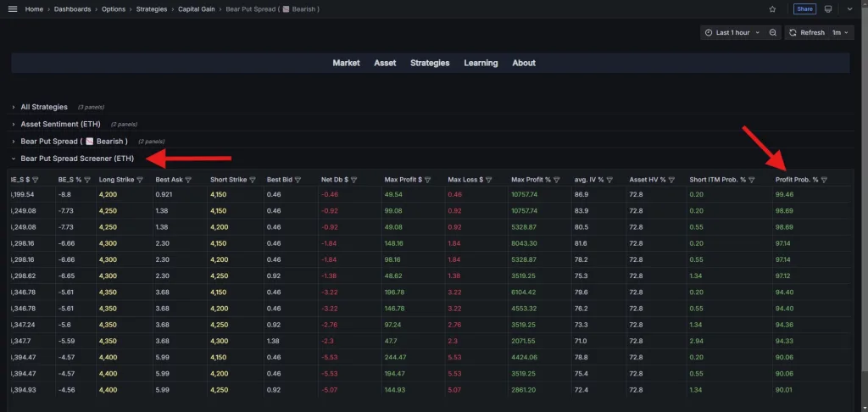Viewport: 868px width, 412px height.
Task: Toggle TV/kiosk view mode icon
Action: [828, 9]
